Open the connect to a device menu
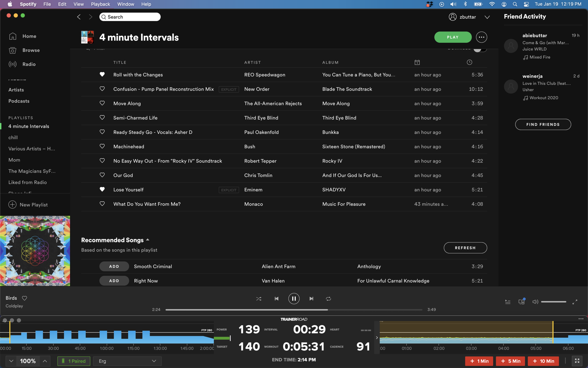Screen dimensions: 588x368 click(522, 302)
